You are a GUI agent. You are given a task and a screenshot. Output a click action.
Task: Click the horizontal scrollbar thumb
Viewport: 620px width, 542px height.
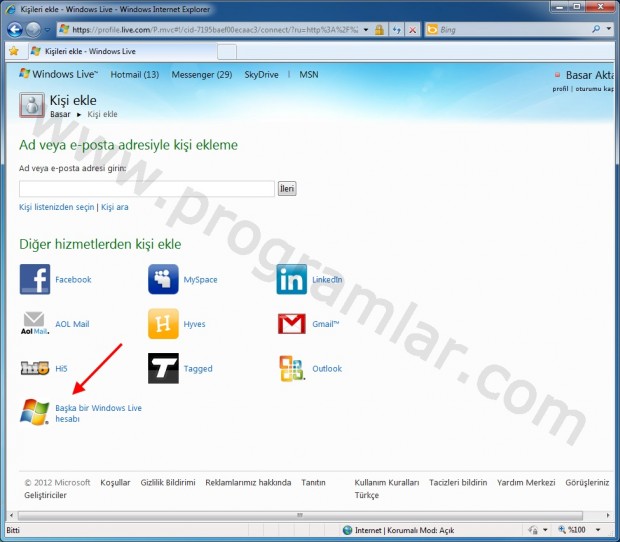coord(300,516)
